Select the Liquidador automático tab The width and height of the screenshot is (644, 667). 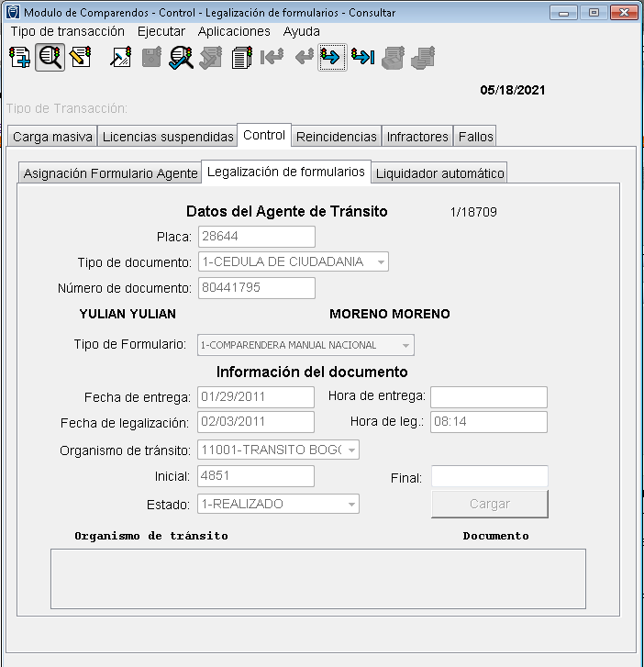coord(440,173)
